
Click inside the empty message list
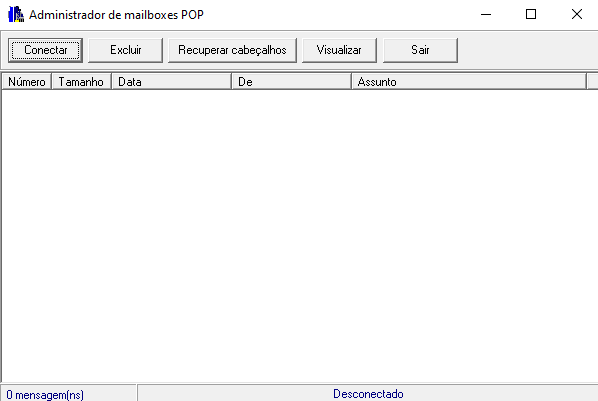pyautogui.click(x=300, y=236)
